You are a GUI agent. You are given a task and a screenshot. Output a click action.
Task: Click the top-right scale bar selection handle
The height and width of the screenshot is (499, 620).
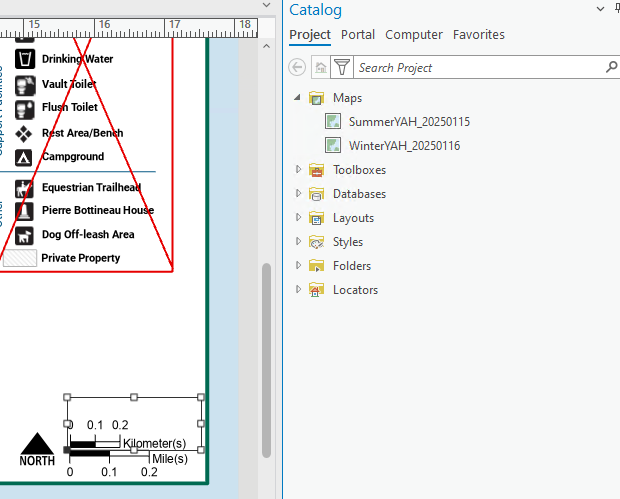pyautogui.click(x=201, y=397)
